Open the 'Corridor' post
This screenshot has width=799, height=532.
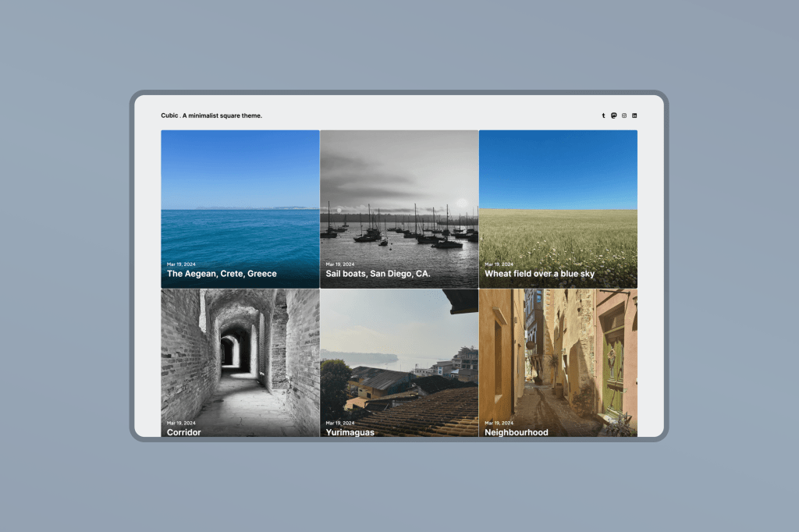(x=183, y=431)
